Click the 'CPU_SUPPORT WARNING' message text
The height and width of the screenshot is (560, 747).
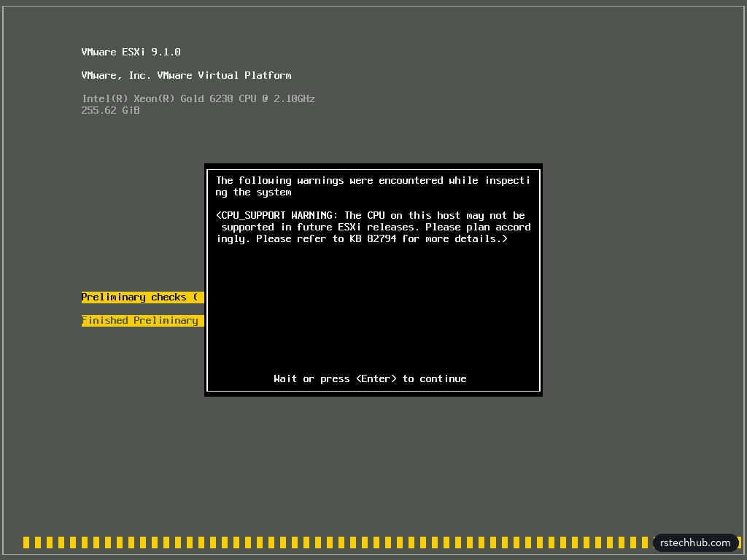point(373,227)
